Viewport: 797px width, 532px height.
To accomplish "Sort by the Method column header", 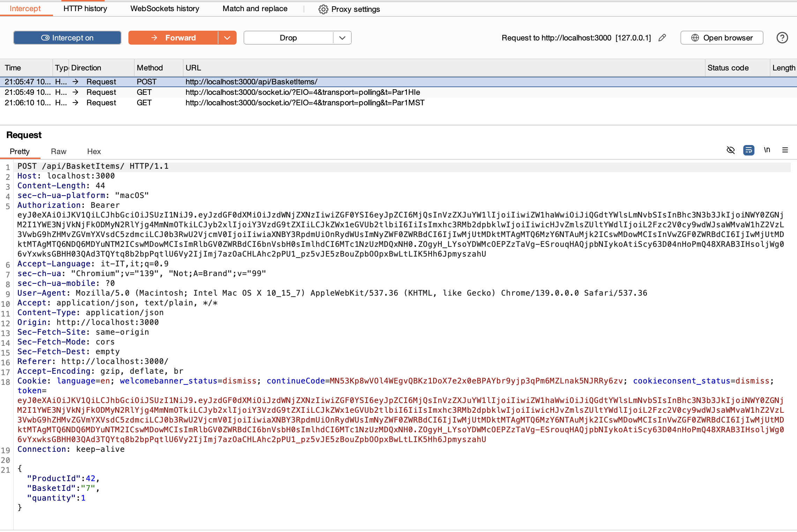I will (x=150, y=68).
